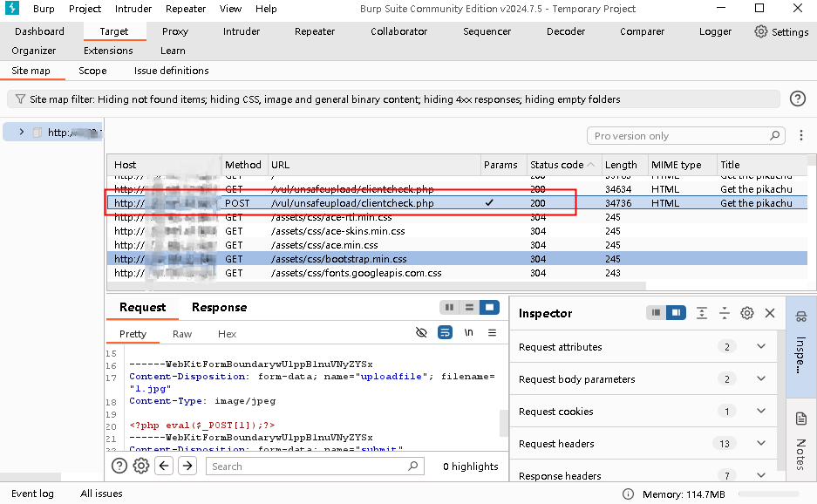Open the Settings gear icon
Viewport: 817px width, 504px height.
point(760,31)
